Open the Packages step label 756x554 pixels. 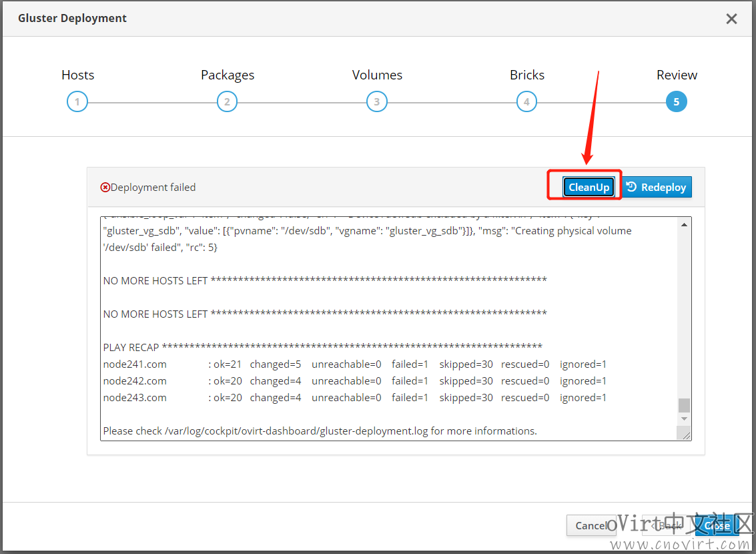228,75
